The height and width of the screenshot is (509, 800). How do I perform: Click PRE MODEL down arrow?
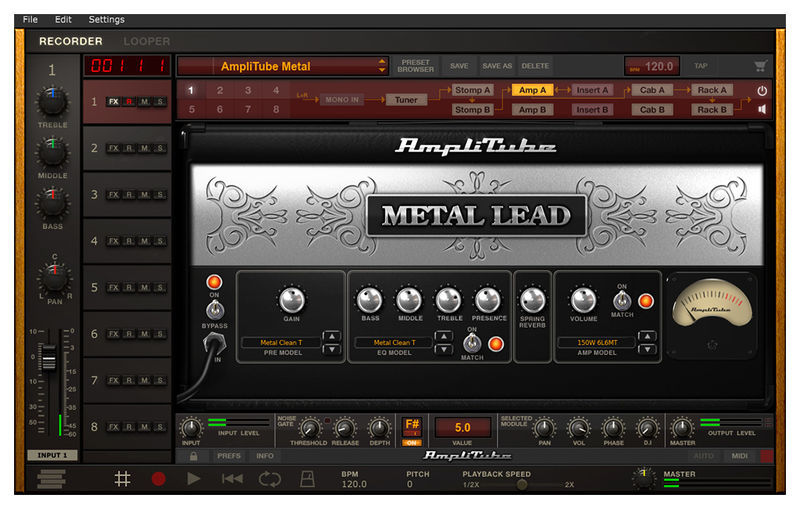[x=332, y=349]
